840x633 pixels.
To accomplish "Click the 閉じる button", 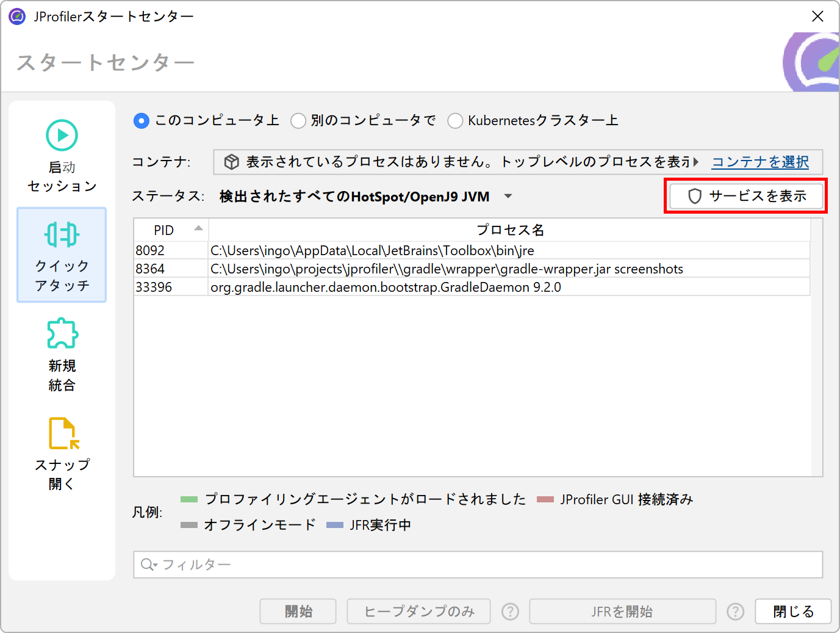I will (792, 612).
